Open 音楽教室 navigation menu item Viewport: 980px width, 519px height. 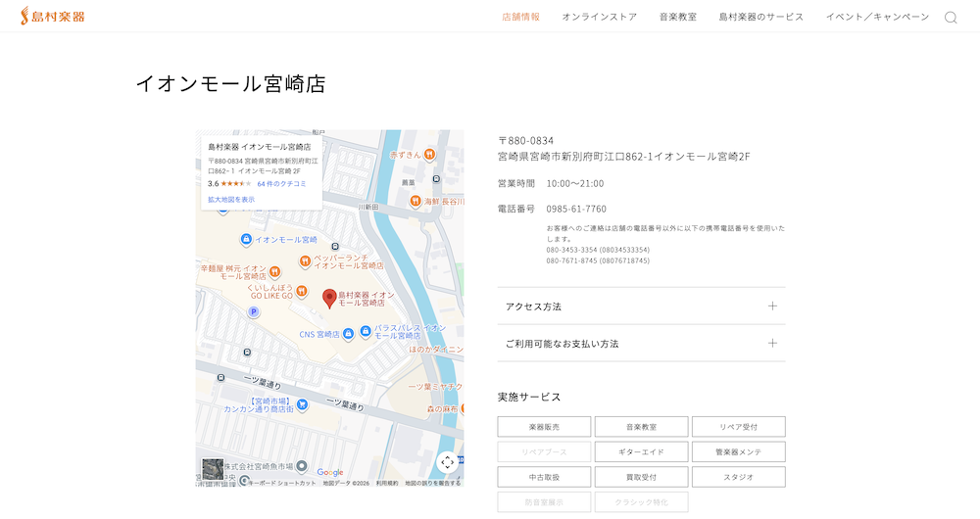click(x=677, y=17)
